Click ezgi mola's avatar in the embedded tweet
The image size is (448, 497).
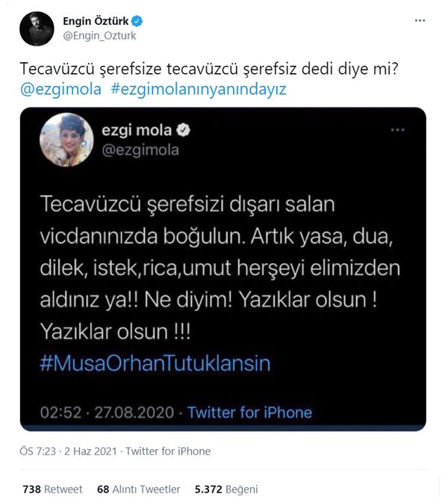coord(66,140)
